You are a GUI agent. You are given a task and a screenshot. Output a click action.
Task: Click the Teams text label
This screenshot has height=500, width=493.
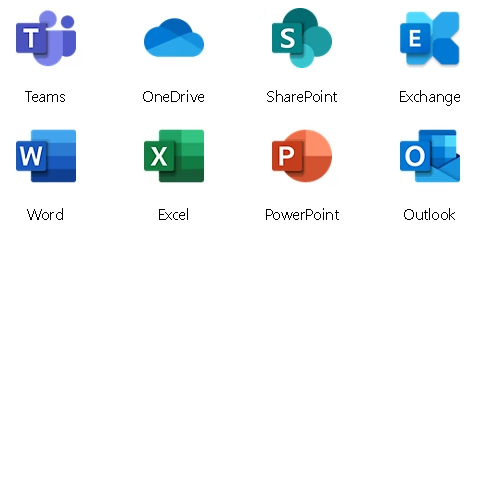[45, 97]
